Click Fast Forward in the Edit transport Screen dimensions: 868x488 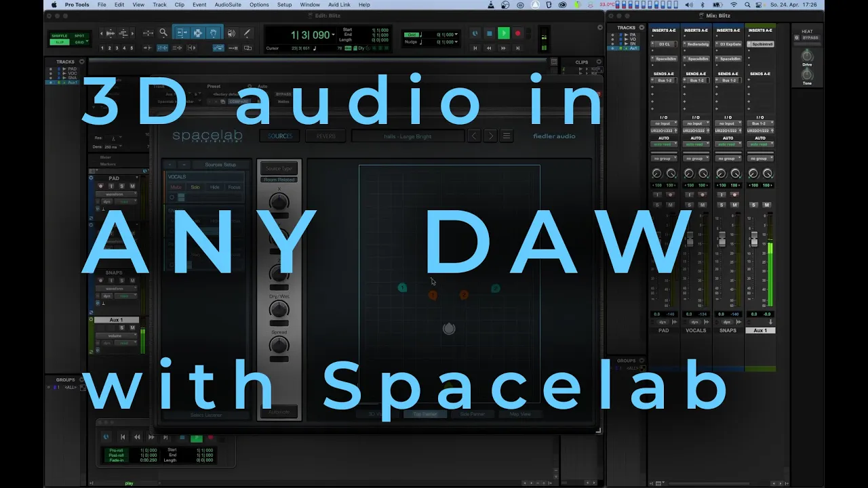[503, 48]
